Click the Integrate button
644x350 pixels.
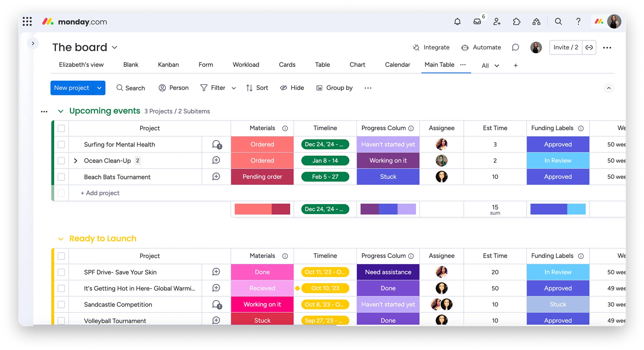point(431,47)
